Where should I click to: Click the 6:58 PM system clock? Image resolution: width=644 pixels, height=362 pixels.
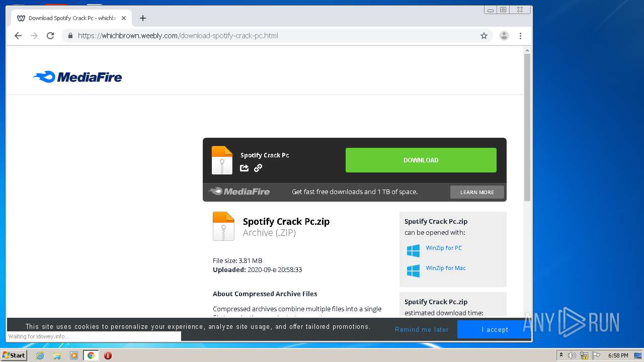point(618,355)
